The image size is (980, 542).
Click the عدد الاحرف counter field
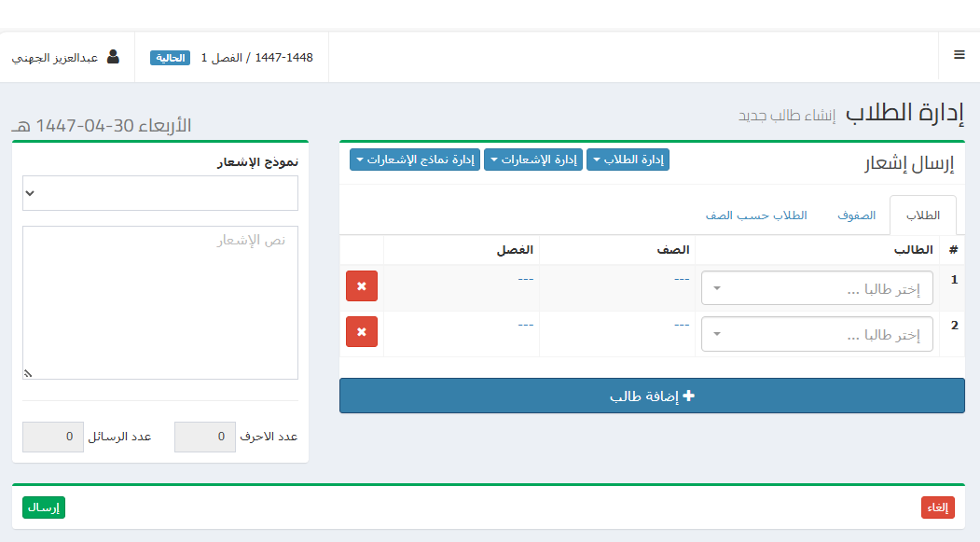pyautogui.click(x=205, y=437)
